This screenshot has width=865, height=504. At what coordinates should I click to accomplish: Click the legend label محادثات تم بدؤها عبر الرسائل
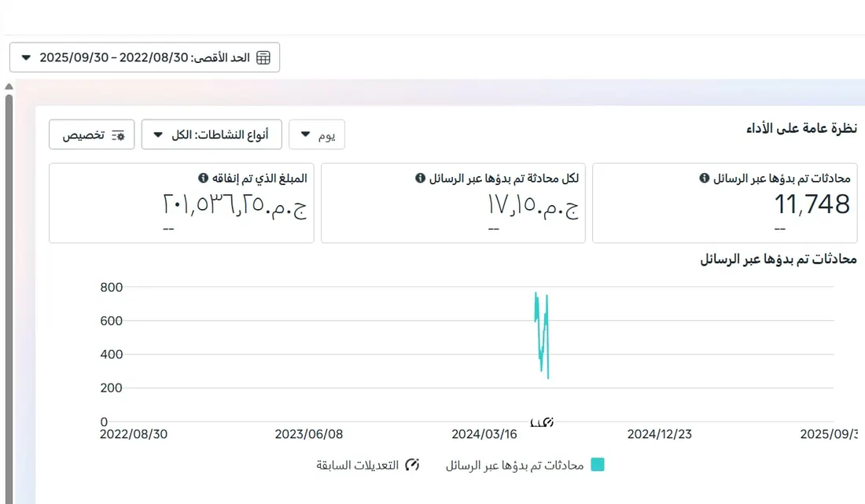(x=515, y=465)
